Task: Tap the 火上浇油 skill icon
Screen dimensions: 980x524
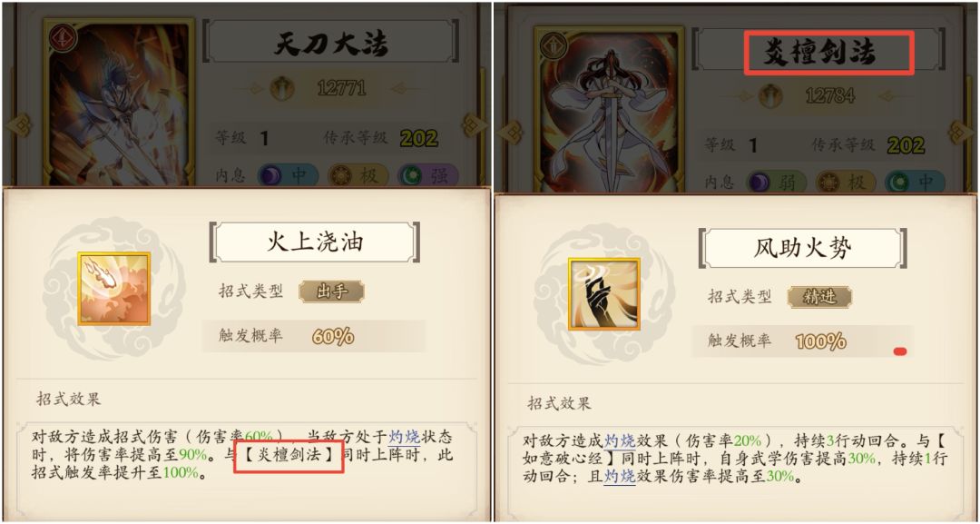Action: point(114,289)
